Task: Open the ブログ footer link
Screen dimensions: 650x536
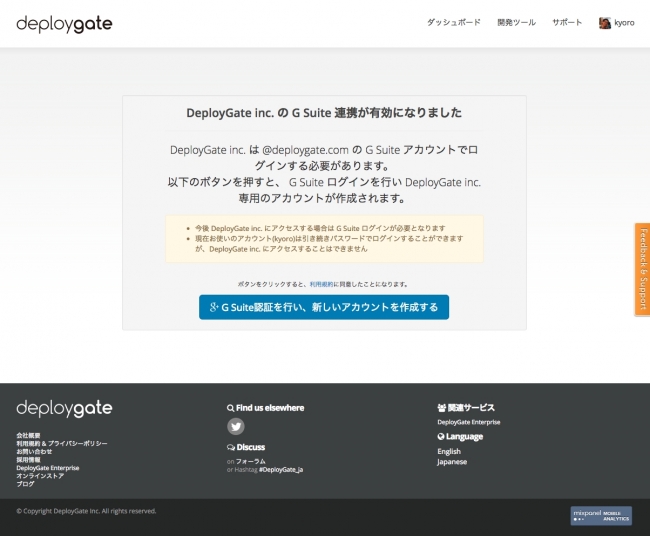Action: 25,483
